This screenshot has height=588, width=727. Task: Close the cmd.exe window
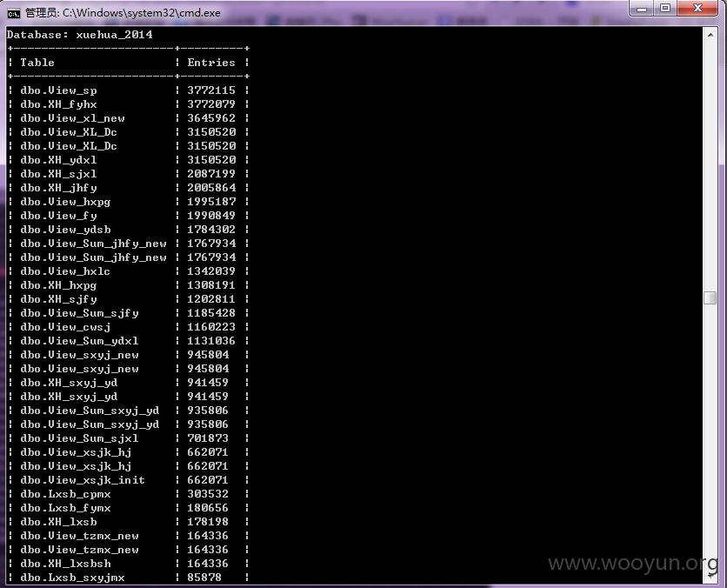[697, 8]
